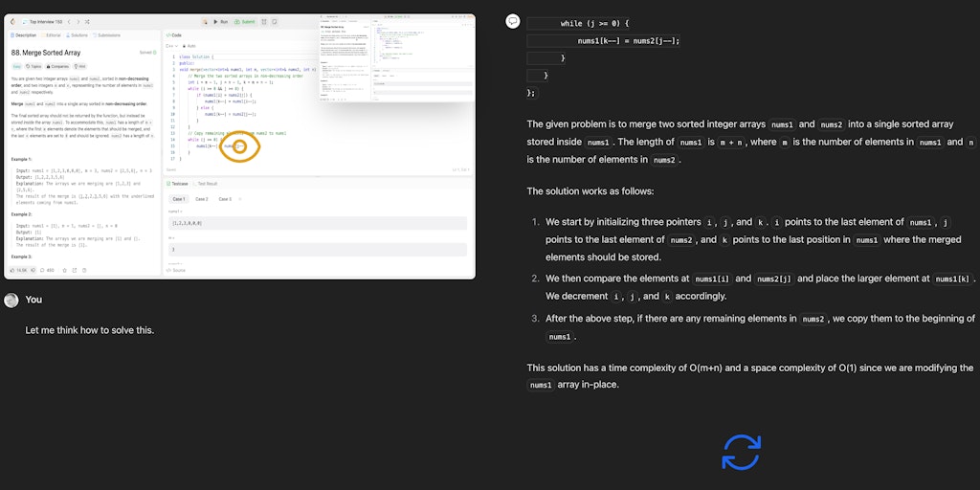Click the shuffle problem icon

click(x=85, y=21)
